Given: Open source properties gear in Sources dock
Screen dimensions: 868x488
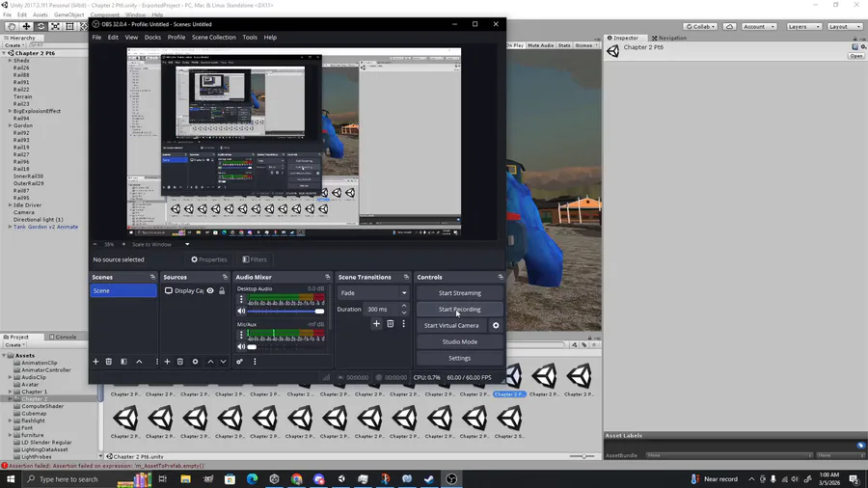Looking at the screenshot, I should click(196, 362).
